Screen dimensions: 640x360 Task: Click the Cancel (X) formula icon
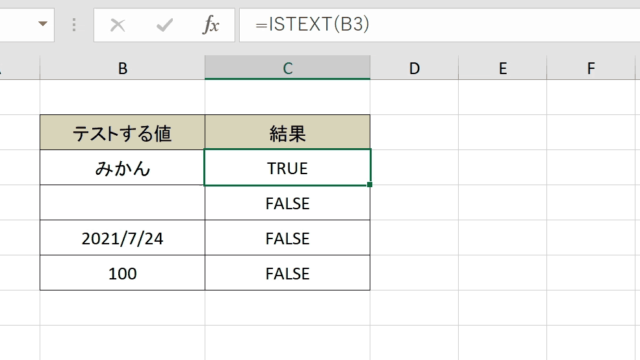tap(118, 25)
